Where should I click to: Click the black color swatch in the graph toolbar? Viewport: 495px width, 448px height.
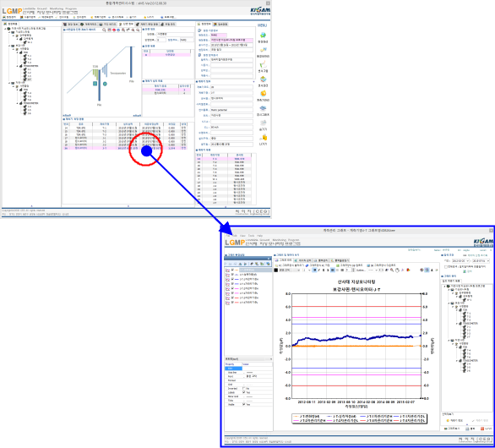(x=275, y=270)
